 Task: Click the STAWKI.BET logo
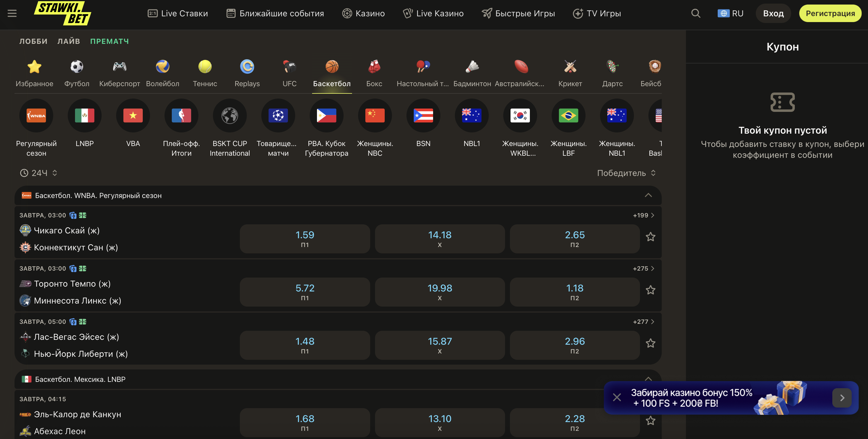pos(62,13)
